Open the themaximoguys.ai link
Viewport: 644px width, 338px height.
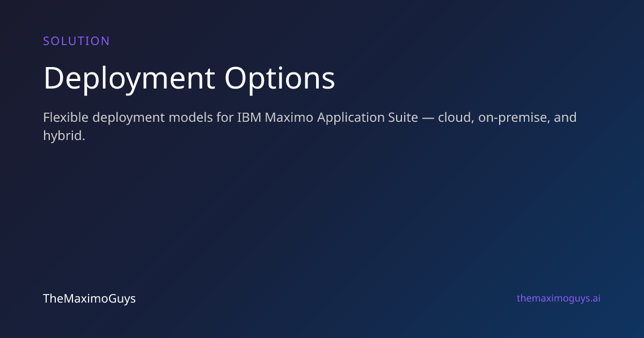pos(559,298)
